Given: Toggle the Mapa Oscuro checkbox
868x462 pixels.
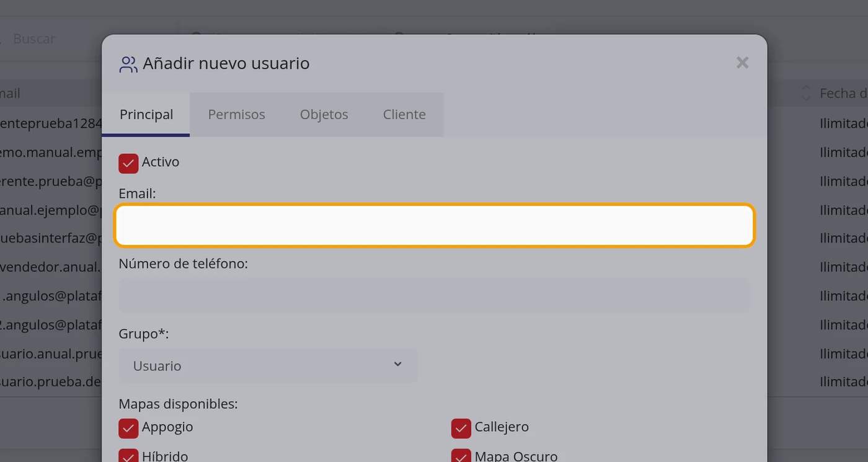Looking at the screenshot, I should click(x=461, y=456).
